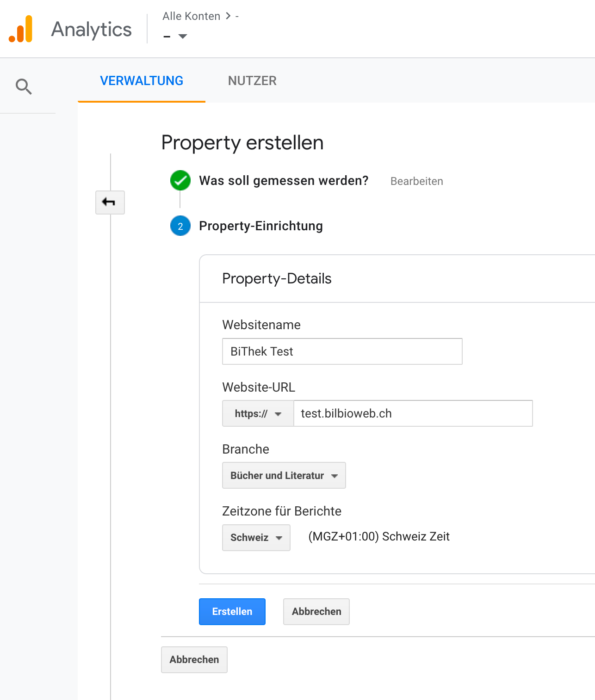Click the Google Analytics logo icon
Screen dimensions: 595x700
[21, 29]
